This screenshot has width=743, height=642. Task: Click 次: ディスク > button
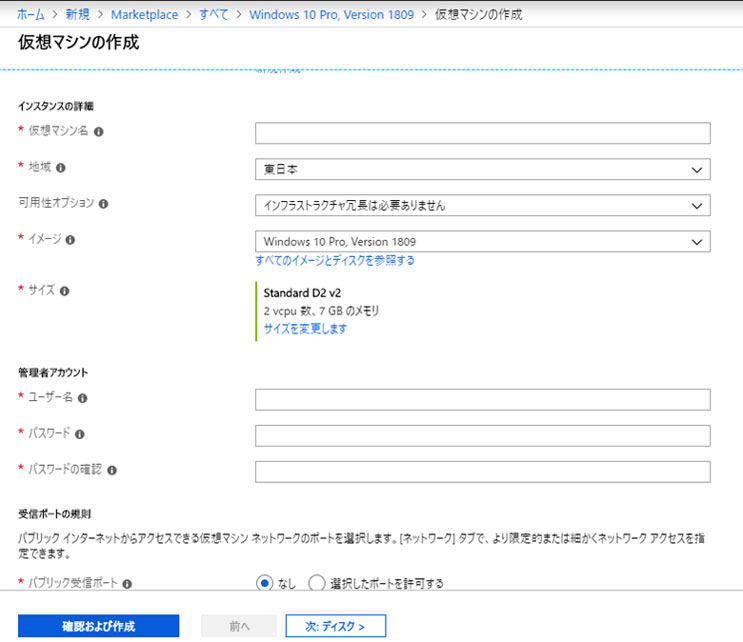[x=335, y=626]
